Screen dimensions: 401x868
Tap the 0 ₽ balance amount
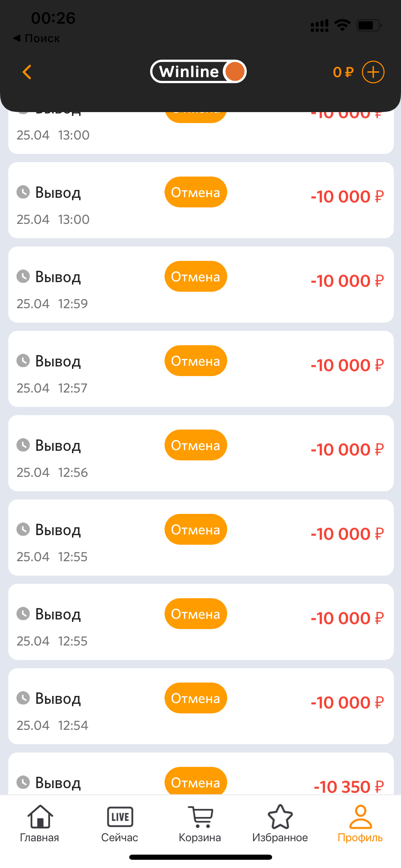pos(343,72)
